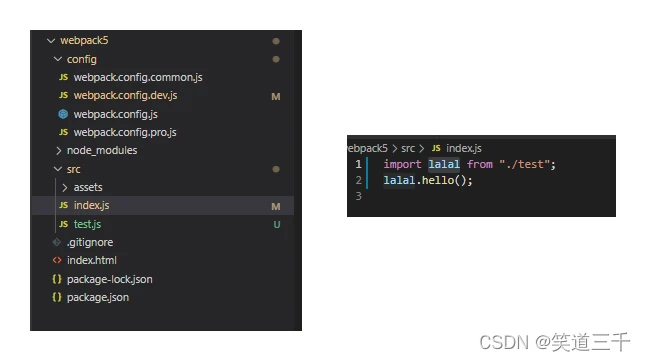
Task: Click the orange HTML brackets icon
Action: [57, 260]
